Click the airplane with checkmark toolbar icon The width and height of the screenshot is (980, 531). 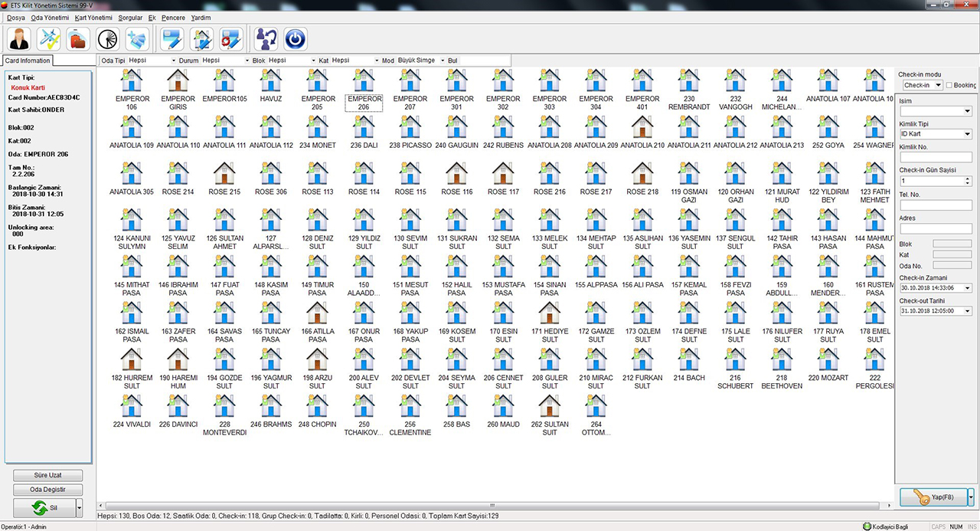[x=48, y=38]
